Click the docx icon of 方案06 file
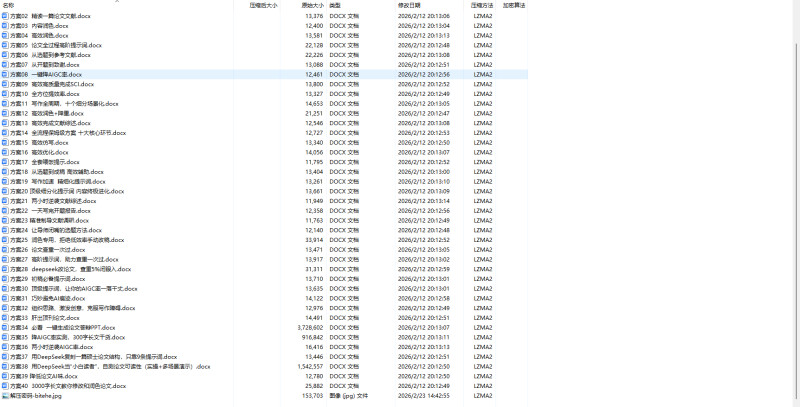800x407 pixels. tap(5, 55)
